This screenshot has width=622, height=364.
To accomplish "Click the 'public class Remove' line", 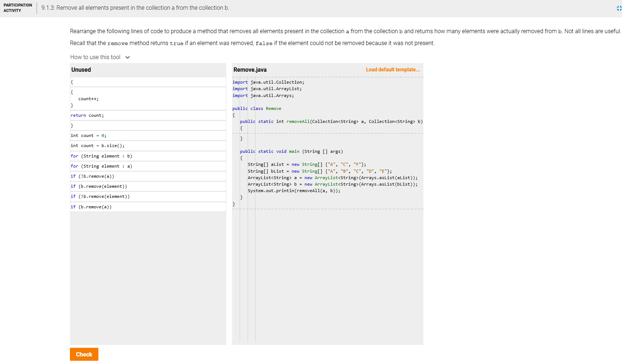I will point(257,108).
